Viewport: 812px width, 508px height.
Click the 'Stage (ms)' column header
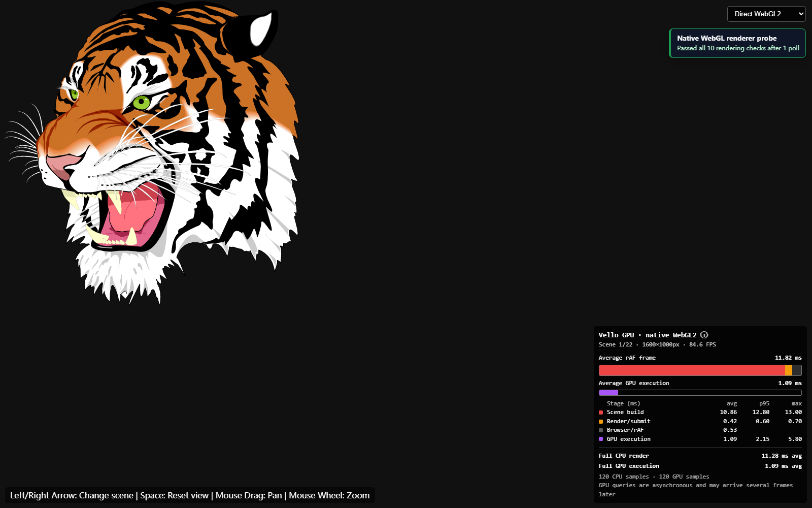623,403
